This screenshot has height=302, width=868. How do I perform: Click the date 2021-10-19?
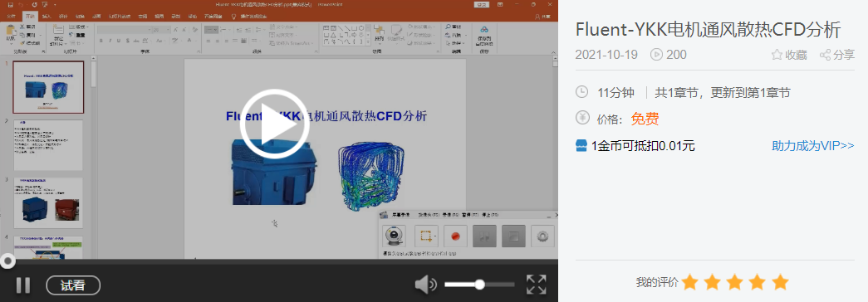[x=606, y=55]
